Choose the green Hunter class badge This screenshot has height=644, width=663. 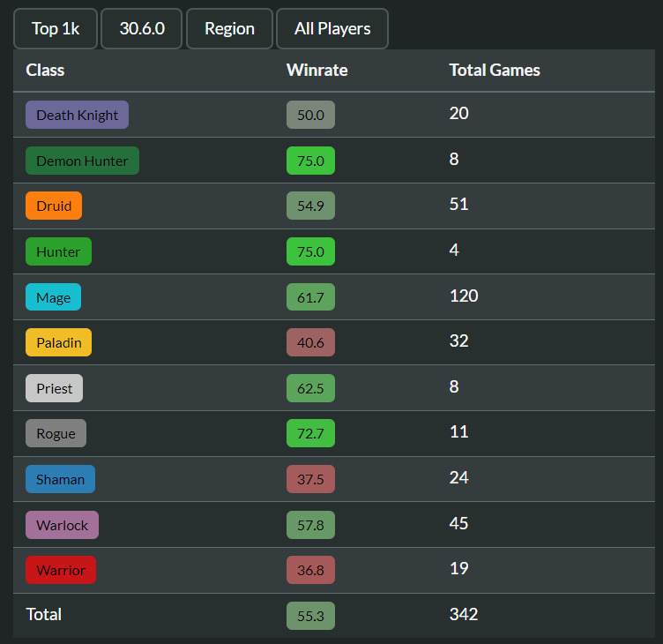58,251
